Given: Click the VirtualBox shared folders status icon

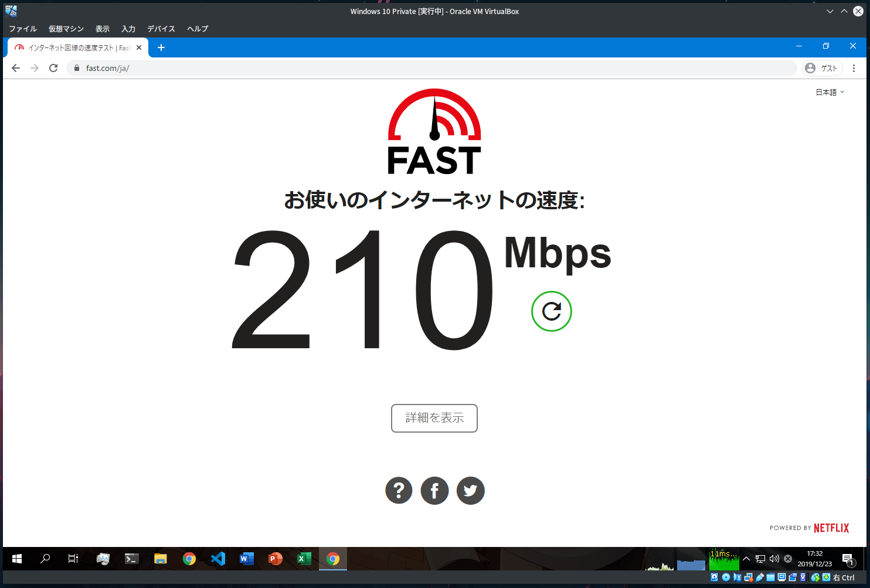Looking at the screenshot, I should click(771, 577).
